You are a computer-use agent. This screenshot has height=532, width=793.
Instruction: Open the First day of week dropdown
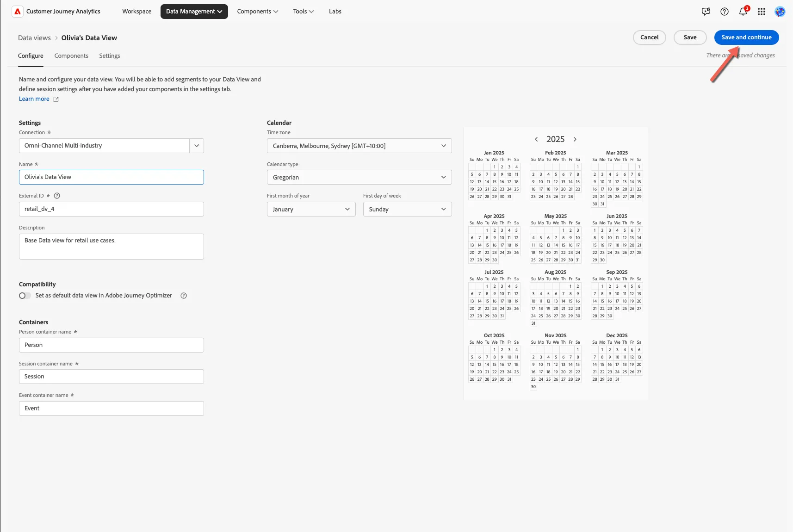pos(408,209)
